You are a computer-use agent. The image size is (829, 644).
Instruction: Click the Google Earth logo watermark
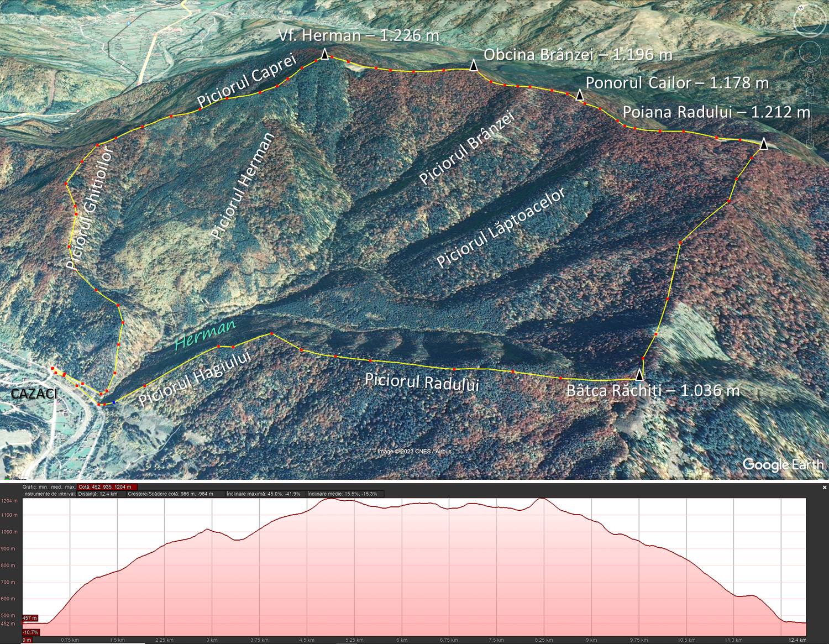click(781, 464)
